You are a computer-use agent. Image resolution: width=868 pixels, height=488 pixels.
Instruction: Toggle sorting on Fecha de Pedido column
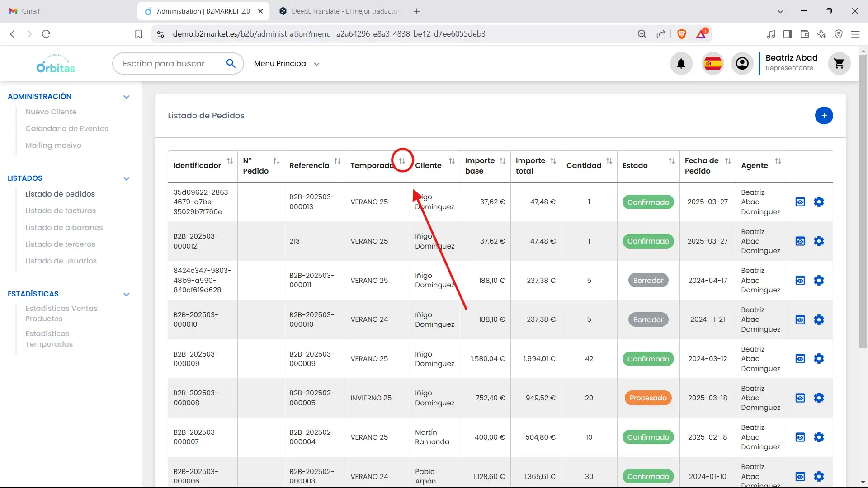pyautogui.click(x=727, y=161)
